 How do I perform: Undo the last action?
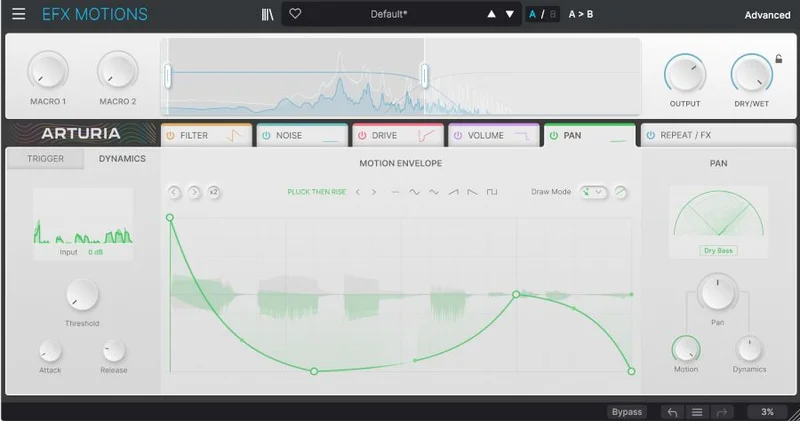tap(672, 412)
